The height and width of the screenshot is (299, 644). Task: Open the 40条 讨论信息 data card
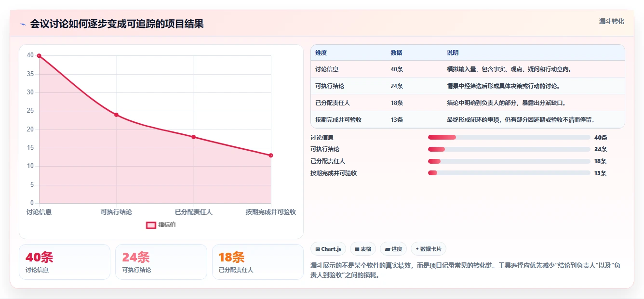tap(65, 262)
